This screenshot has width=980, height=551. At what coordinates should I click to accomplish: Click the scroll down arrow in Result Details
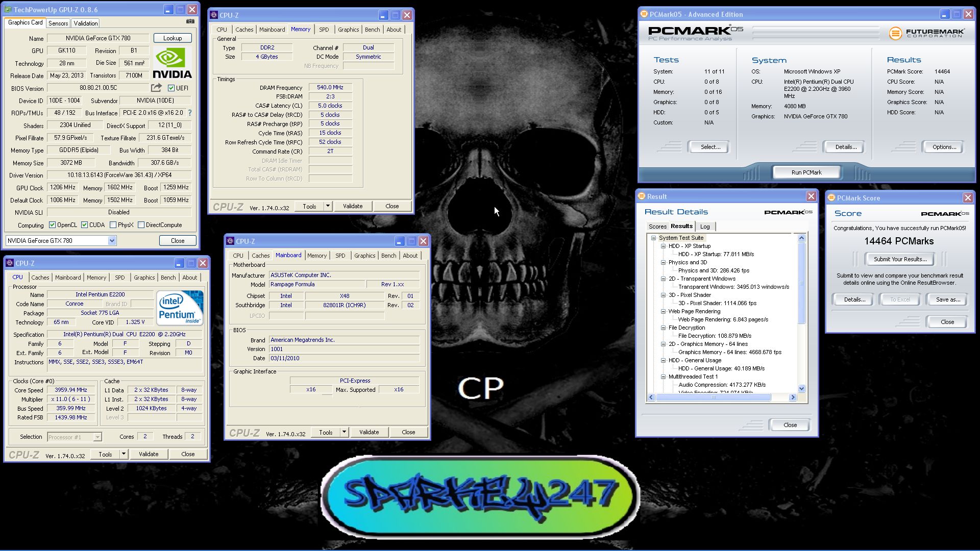point(801,389)
